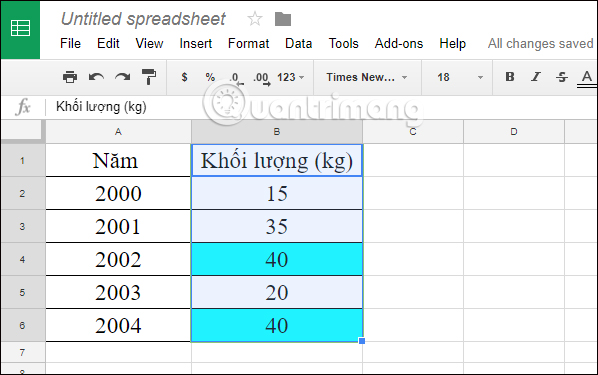Open the 123 number formats dropdown
Screen dimensions: 598x375
click(291, 77)
